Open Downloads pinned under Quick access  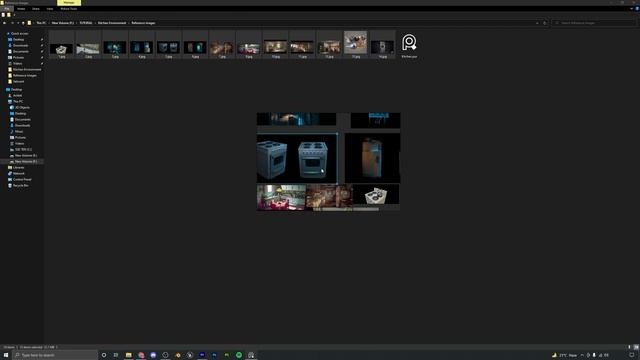click(x=20, y=45)
